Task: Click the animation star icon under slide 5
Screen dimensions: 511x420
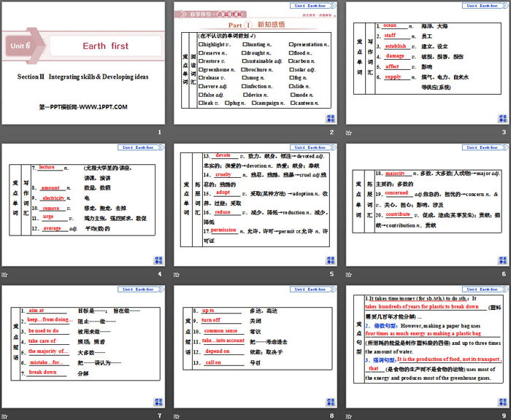Action: click(x=177, y=274)
